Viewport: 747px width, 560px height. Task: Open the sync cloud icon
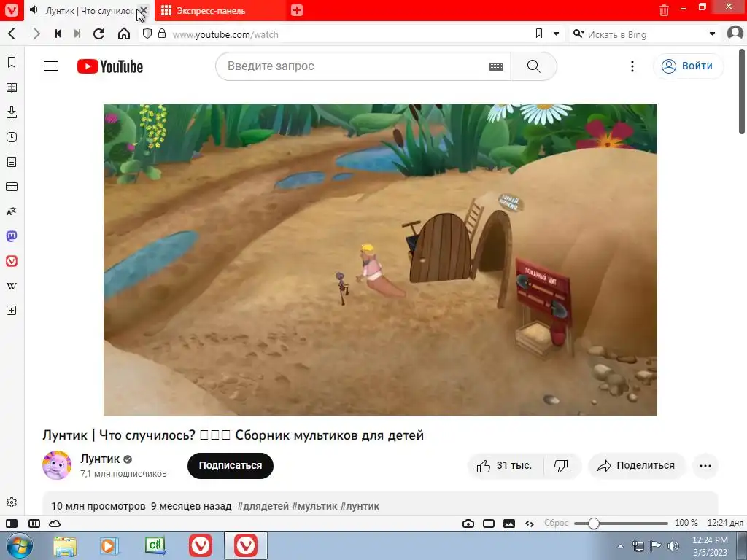[55, 524]
